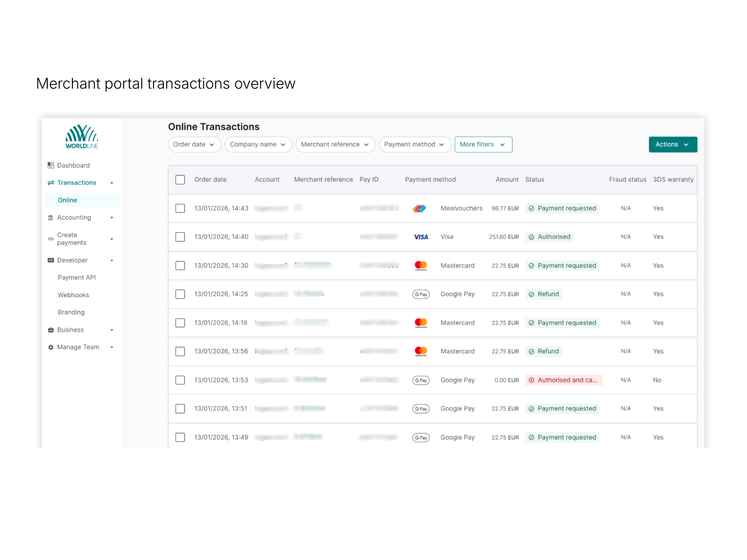Image resolution: width=747 pixels, height=560 pixels.
Task: Select the Dashboard icon in the sidebar
Action: (x=50, y=165)
